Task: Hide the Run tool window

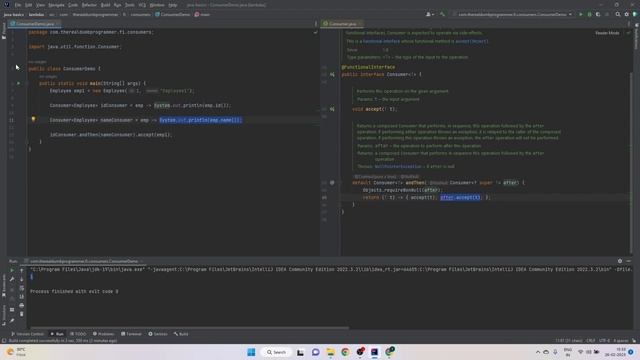Action: click(x=629, y=261)
